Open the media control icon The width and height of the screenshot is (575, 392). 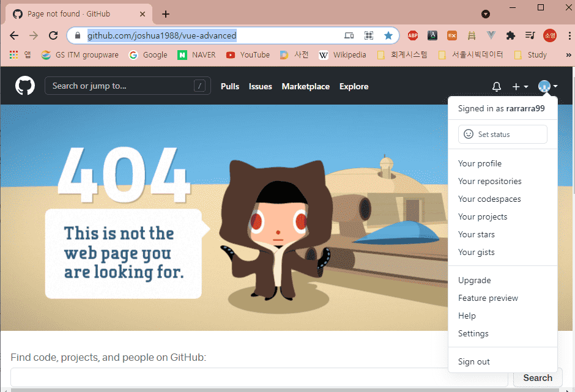click(x=530, y=35)
